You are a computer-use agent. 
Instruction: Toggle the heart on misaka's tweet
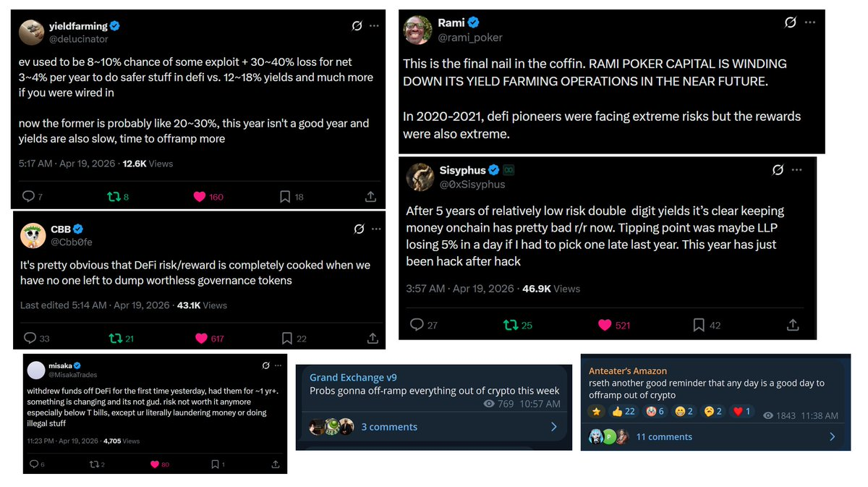click(154, 465)
